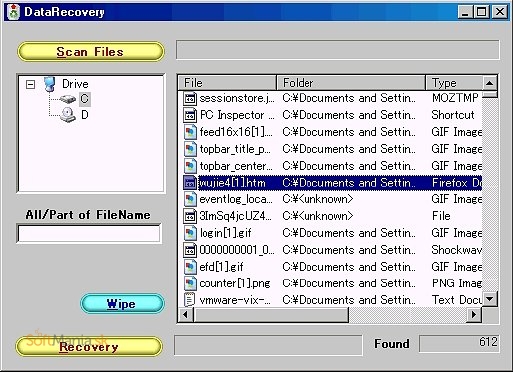Select the login[1].gif file name
Viewport: 513px width, 372px height.
click(226, 233)
